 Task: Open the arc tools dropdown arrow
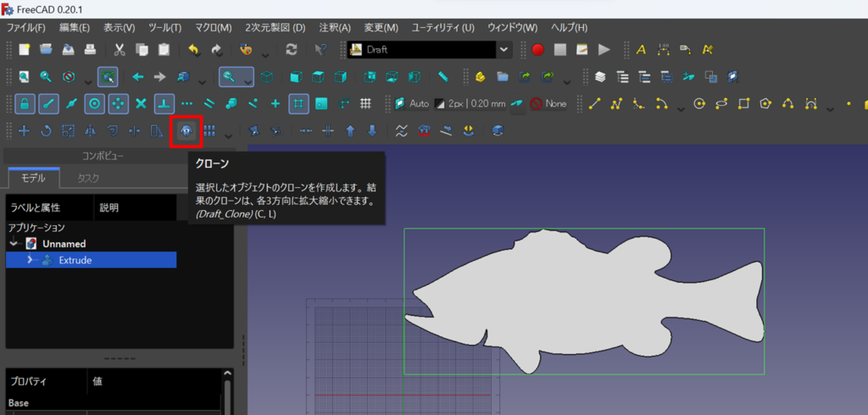pyautogui.click(x=681, y=108)
